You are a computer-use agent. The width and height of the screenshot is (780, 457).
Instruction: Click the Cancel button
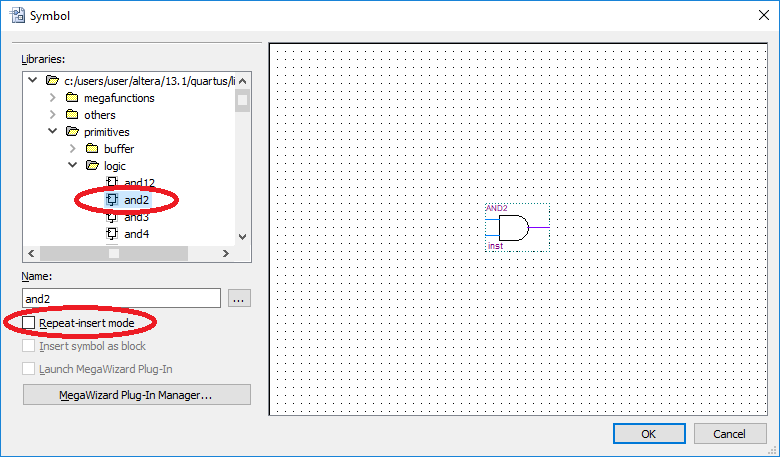730,434
